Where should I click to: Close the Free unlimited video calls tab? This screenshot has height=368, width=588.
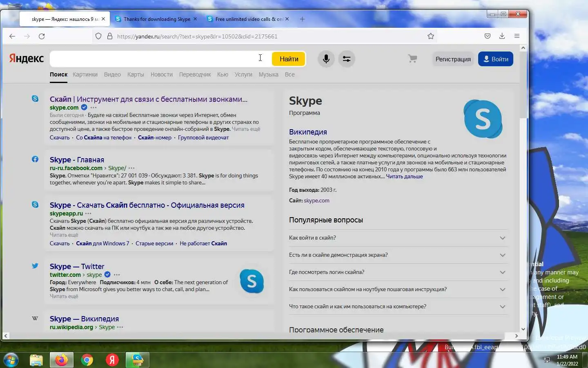point(287,19)
